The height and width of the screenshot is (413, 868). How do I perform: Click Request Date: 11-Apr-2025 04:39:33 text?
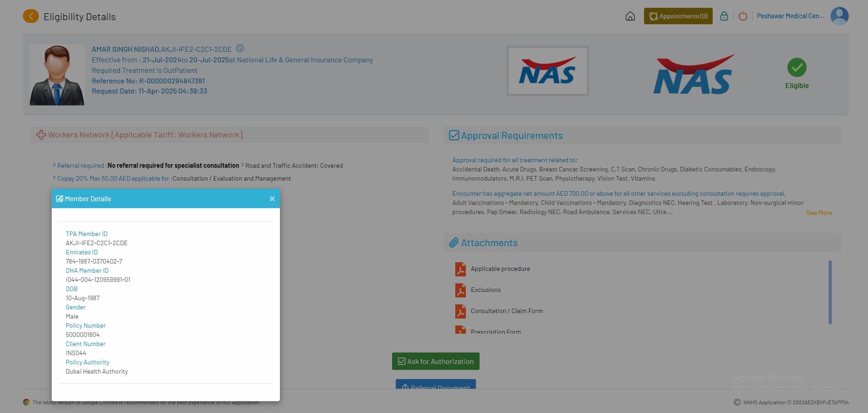pos(149,91)
